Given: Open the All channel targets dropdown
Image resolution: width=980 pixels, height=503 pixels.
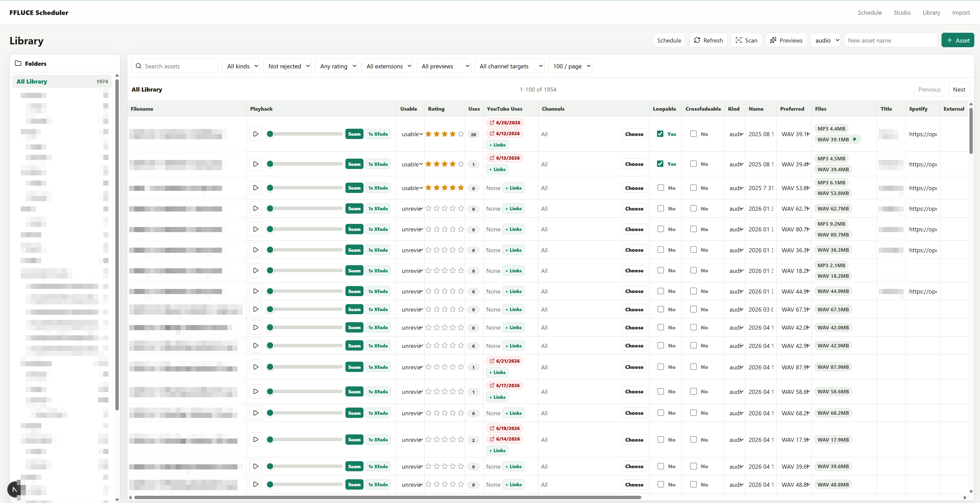Looking at the screenshot, I should click(509, 66).
